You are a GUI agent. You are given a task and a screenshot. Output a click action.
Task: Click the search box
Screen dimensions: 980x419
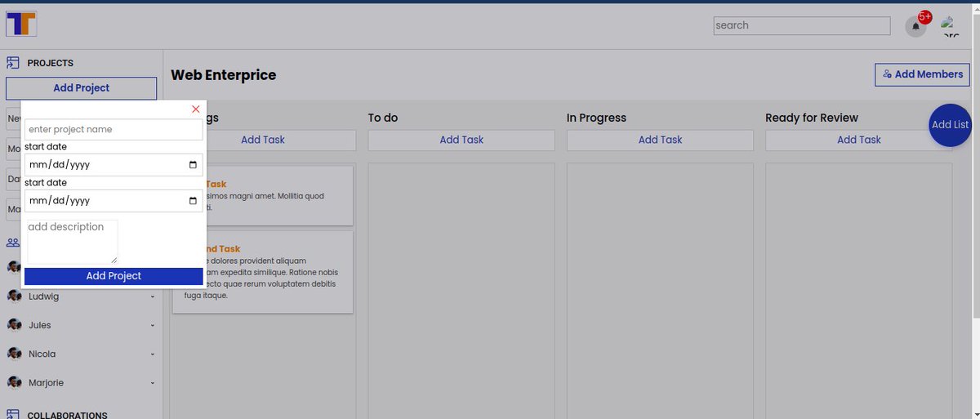[x=802, y=25]
